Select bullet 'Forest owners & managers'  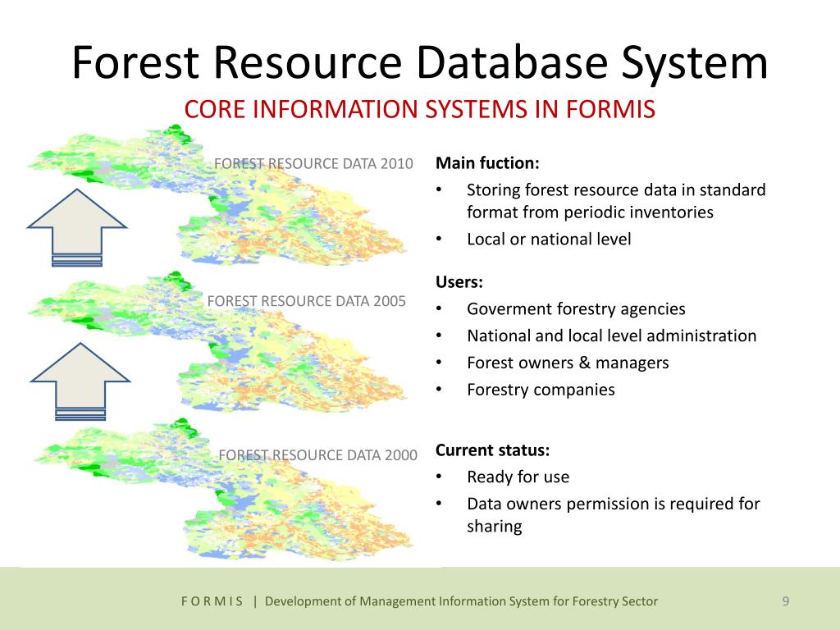pos(568,363)
